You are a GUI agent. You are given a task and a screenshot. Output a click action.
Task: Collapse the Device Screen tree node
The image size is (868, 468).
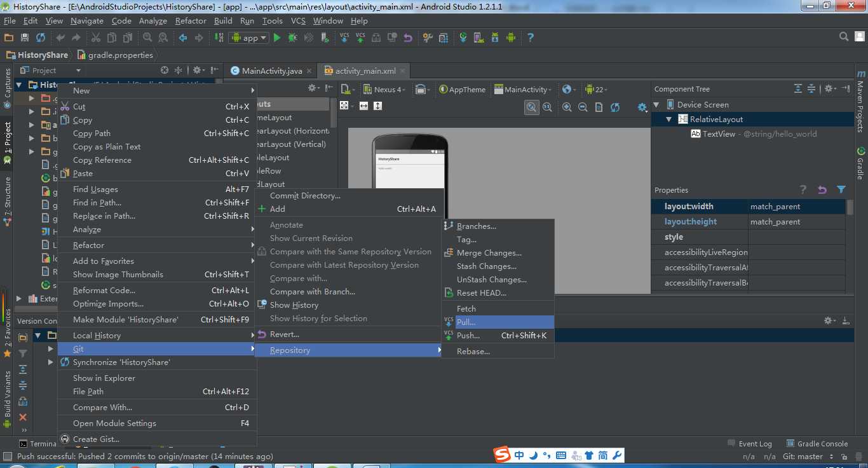tap(657, 104)
